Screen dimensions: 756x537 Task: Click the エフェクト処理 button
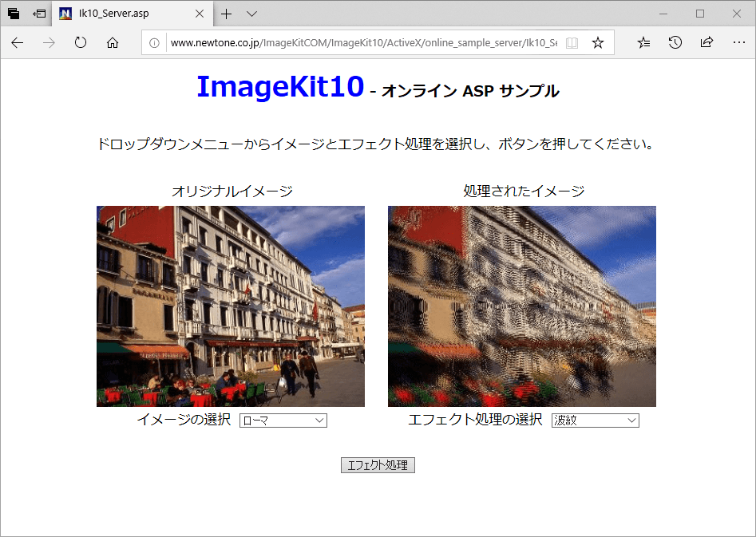[378, 465]
